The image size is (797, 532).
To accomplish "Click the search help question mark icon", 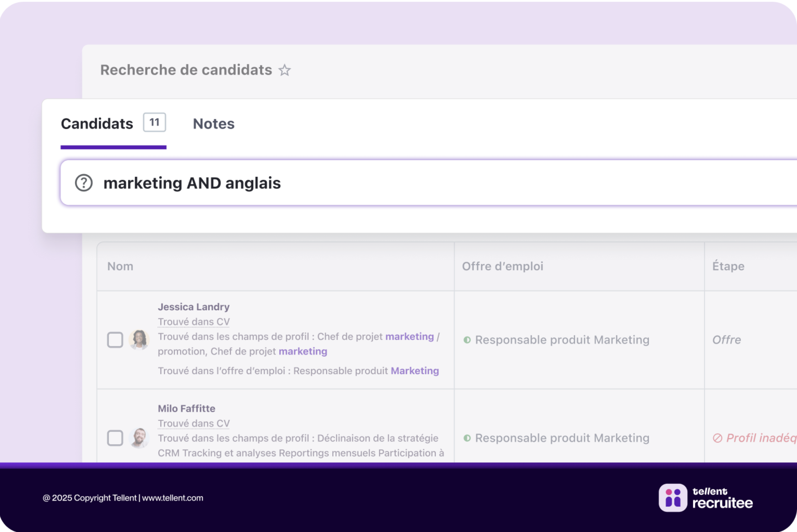I will coord(84,183).
